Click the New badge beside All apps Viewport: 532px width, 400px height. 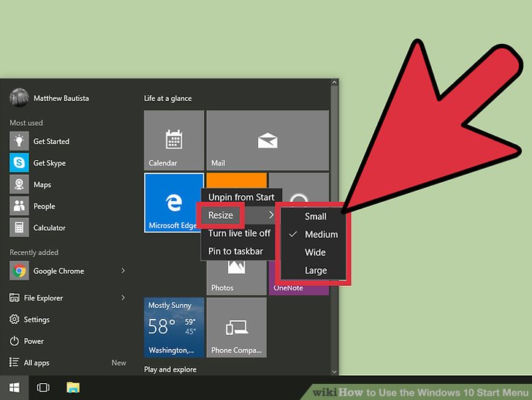pyautogui.click(x=118, y=363)
